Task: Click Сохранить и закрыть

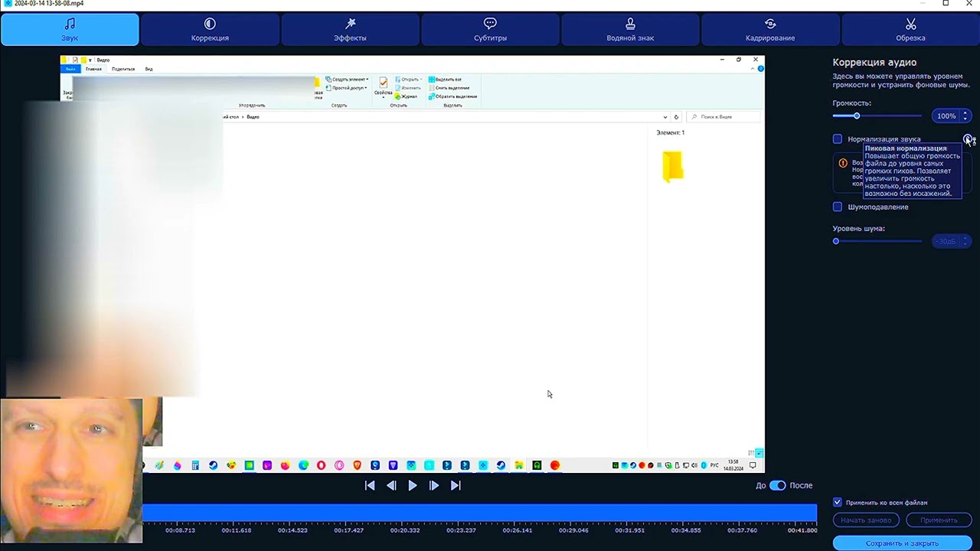Action: click(x=902, y=543)
